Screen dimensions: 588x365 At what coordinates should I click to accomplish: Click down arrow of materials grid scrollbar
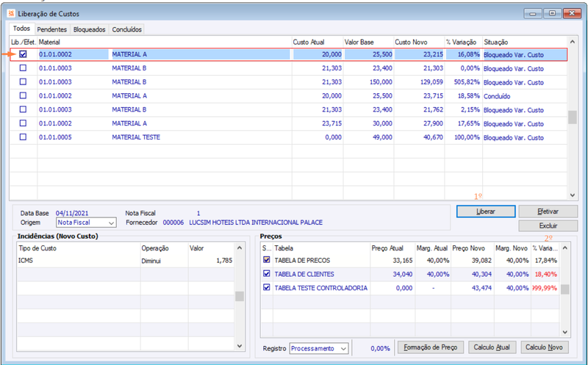pyautogui.click(x=573, y=195)
